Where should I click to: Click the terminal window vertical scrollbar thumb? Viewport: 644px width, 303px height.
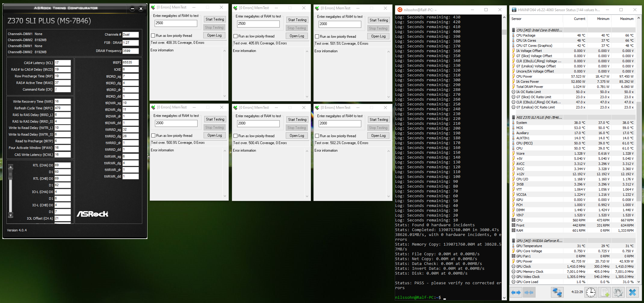tap(504, 32)
